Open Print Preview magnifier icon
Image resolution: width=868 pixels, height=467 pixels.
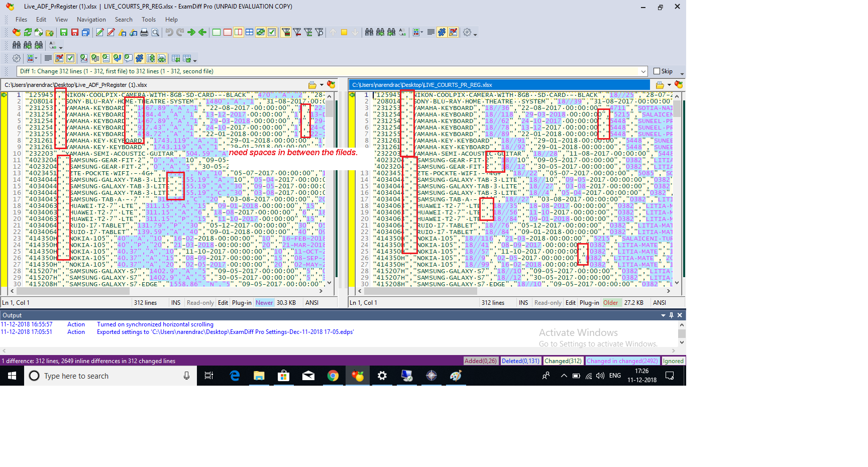click(155, 32)
